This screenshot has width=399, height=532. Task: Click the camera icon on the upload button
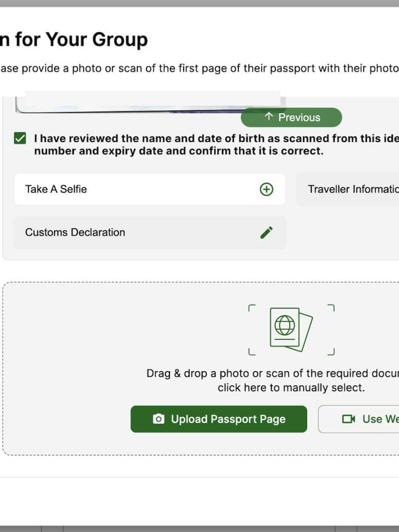tap(159, 419)
